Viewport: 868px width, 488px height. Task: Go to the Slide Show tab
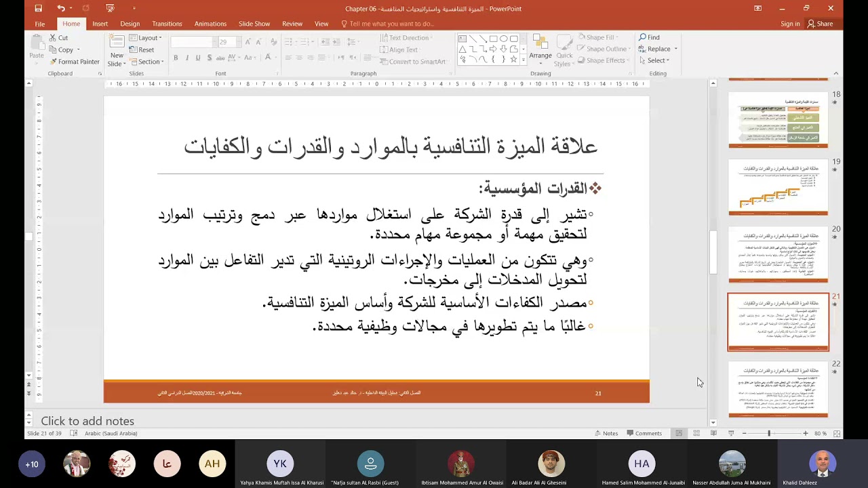(254, 24)
